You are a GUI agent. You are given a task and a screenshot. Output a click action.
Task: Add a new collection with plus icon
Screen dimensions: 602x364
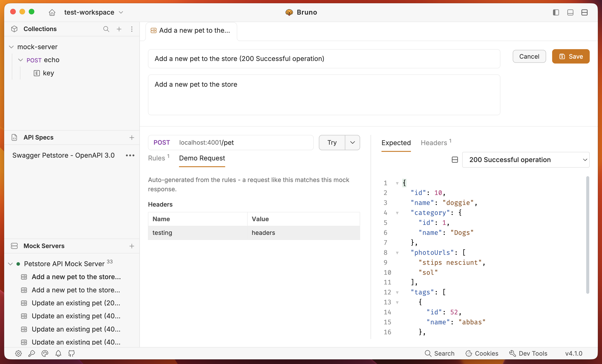coord(119,29)
